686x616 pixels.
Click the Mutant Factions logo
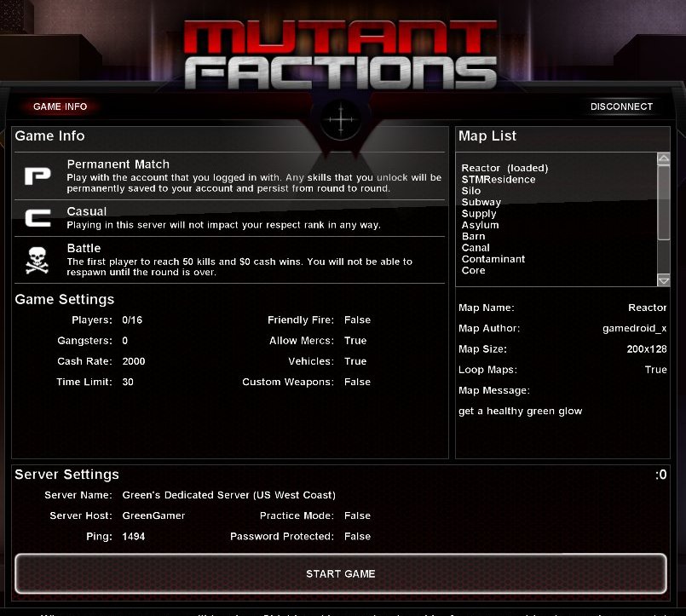[340, 55]
